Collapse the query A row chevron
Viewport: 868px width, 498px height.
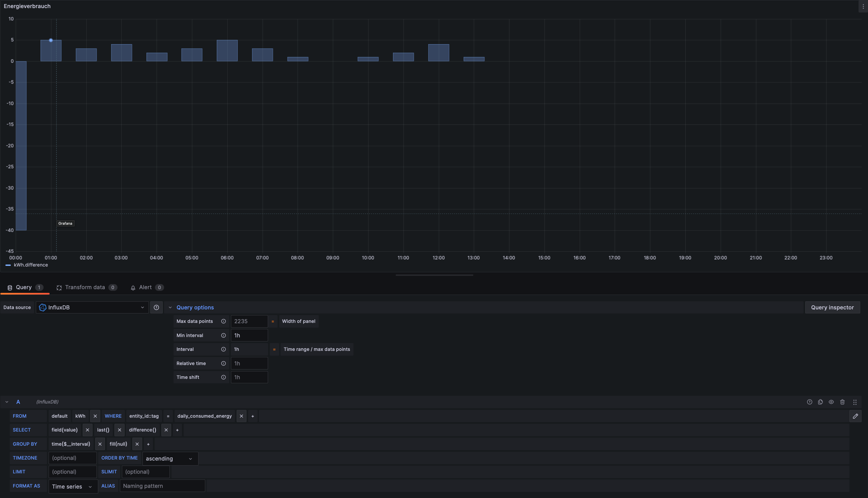7,402
